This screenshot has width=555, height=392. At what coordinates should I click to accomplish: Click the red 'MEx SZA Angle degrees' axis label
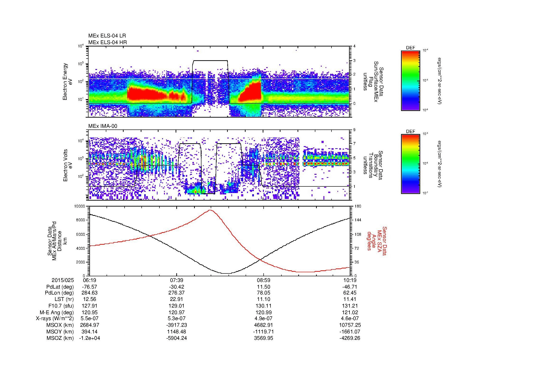click(x=377, y=241)
